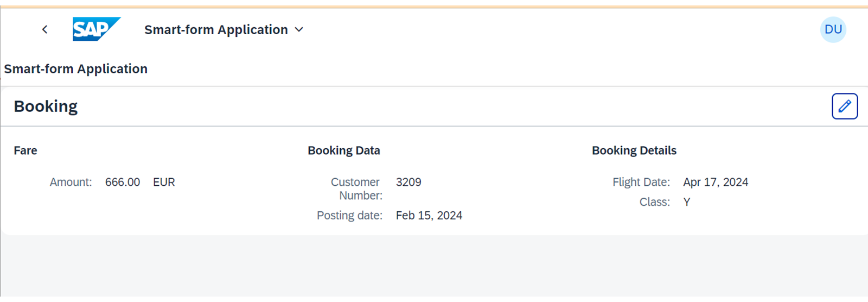
Task: Click the Amount value 666.00
Action: pyautogui.click(x=123, y=183)
